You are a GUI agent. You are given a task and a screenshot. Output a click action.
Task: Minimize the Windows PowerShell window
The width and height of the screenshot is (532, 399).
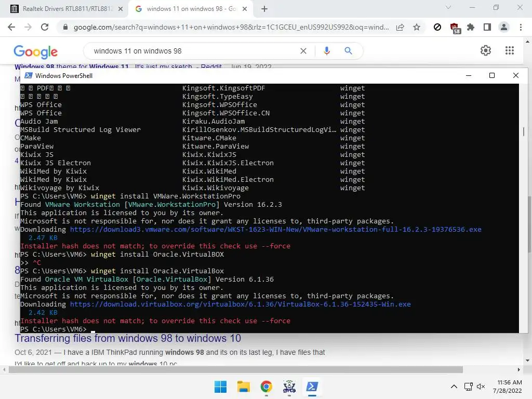click(469, 75)
